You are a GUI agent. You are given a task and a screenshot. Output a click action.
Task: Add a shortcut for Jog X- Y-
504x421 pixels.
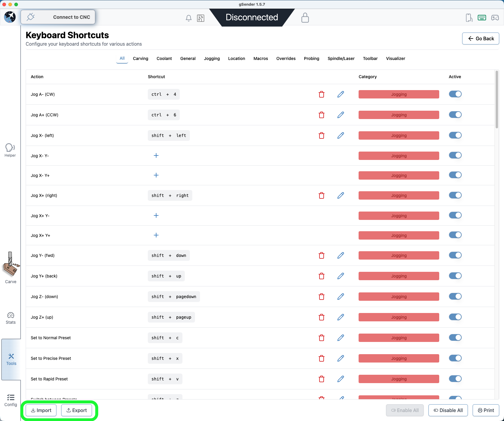coord(156,155)
